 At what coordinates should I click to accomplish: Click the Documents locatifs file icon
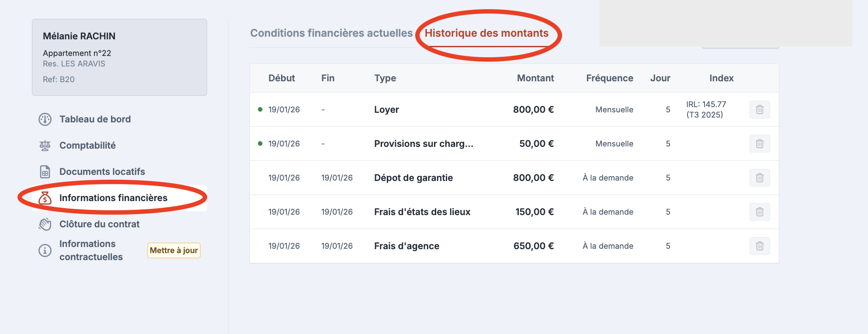coord(45,172)
